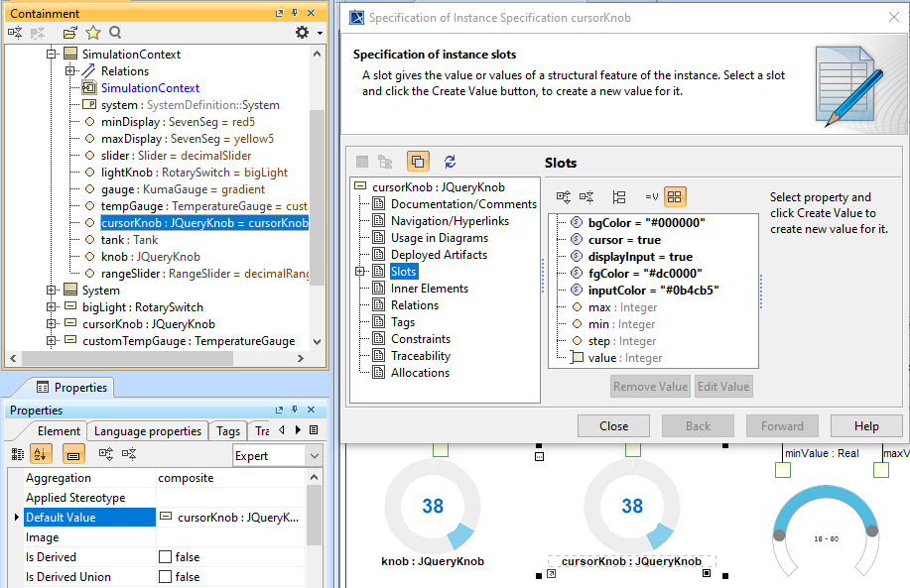The width and height of the screenshot is (910, 588).
Task: Toggle the grid view icon above Slots list
Action: coord(675,197)
